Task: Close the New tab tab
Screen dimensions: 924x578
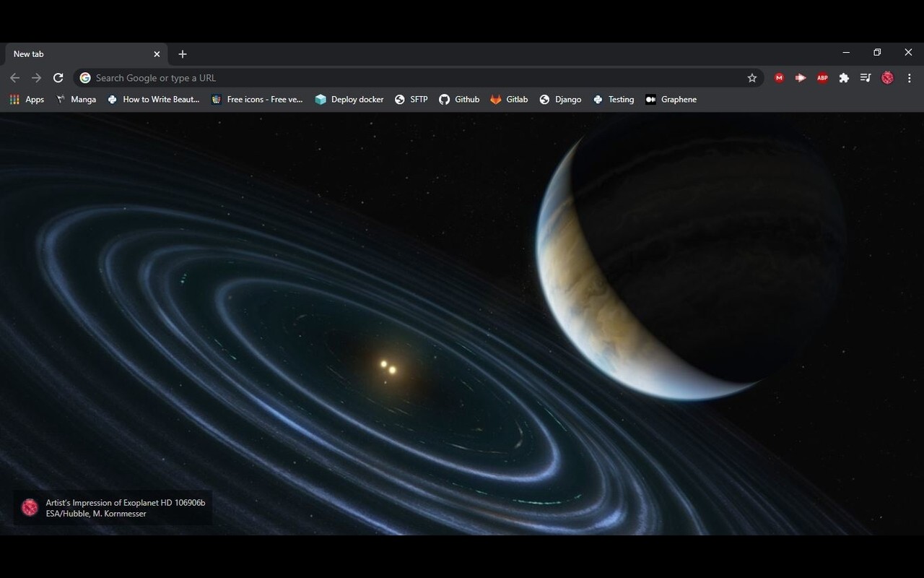Action: (157, 54)
